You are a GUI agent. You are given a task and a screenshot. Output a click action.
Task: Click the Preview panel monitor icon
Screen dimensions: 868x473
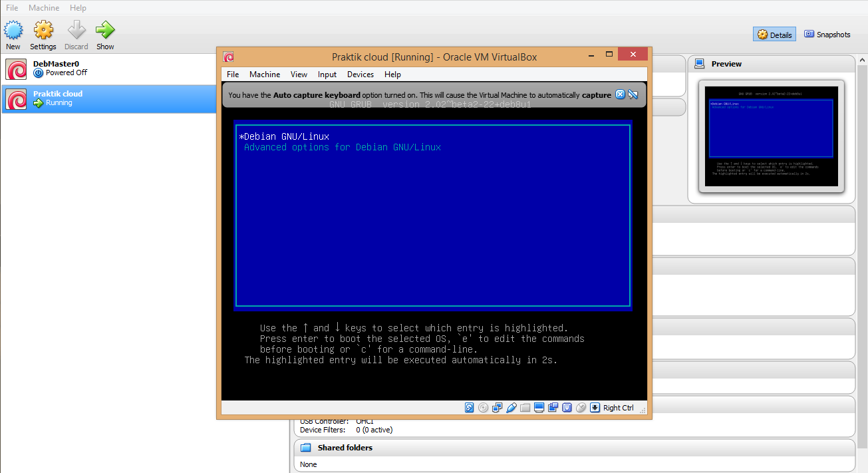click(x=699, y=64)
